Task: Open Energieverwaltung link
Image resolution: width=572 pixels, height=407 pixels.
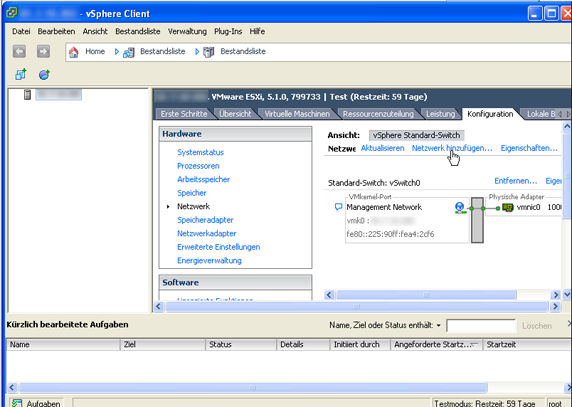Action: click(209, 260)
